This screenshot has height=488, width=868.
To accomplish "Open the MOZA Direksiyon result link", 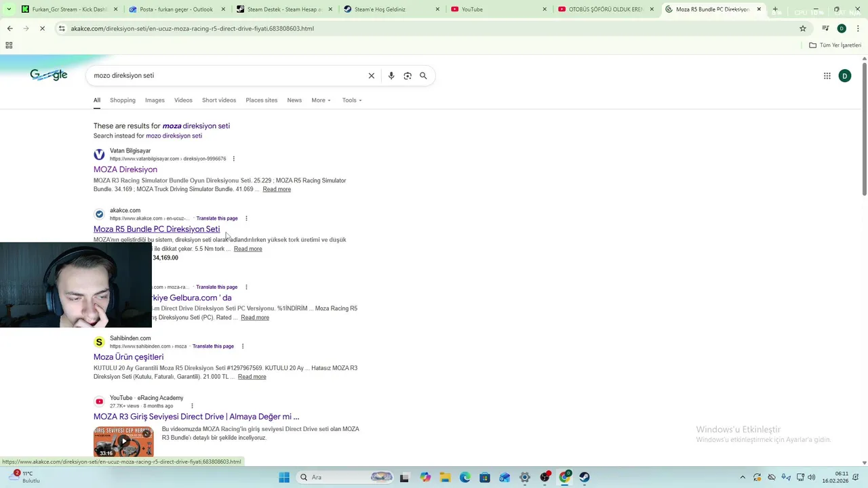I will pos(125,169).
